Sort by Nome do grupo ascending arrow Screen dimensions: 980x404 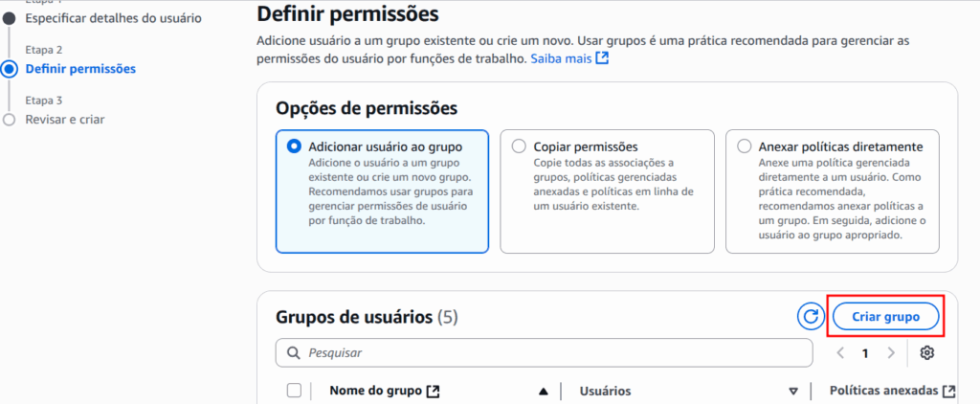(x=544, y=391)
